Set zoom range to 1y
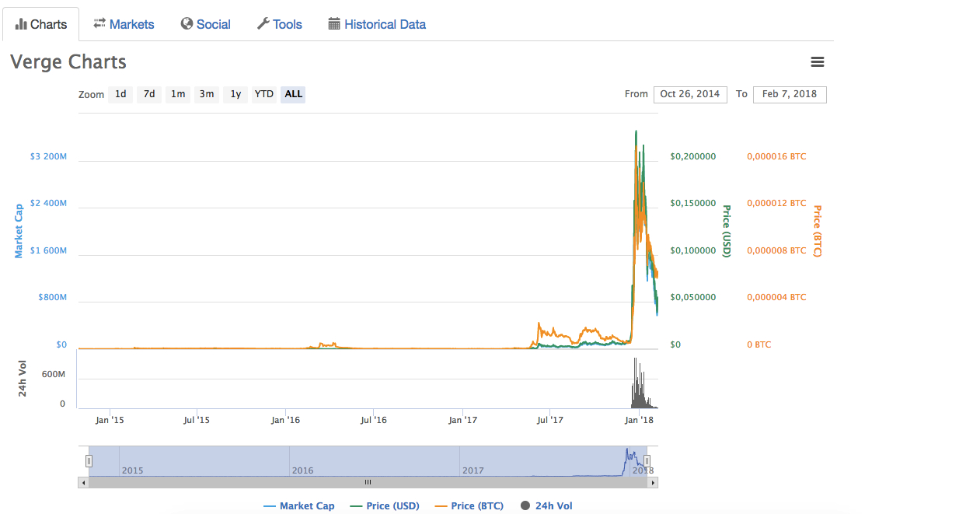 [x=235, y=94]
